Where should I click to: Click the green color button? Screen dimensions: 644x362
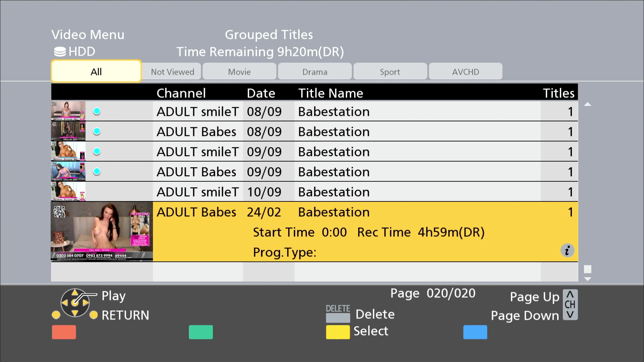click(x=201, y=332)
